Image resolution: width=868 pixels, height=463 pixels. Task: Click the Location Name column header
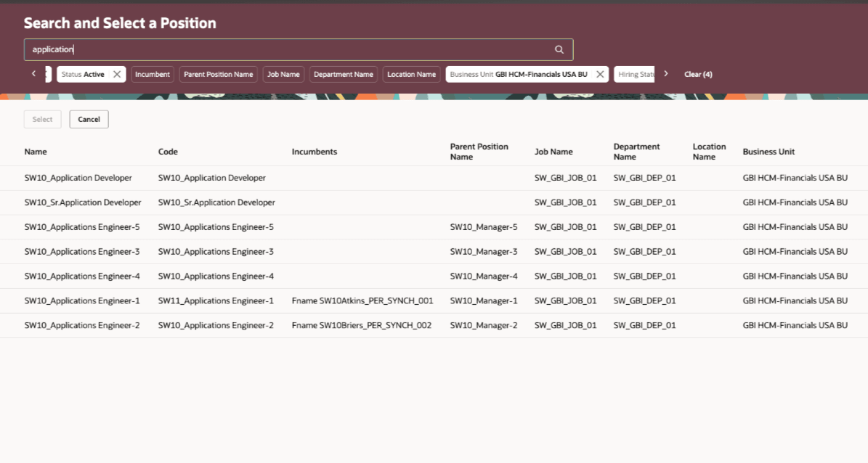709,152
